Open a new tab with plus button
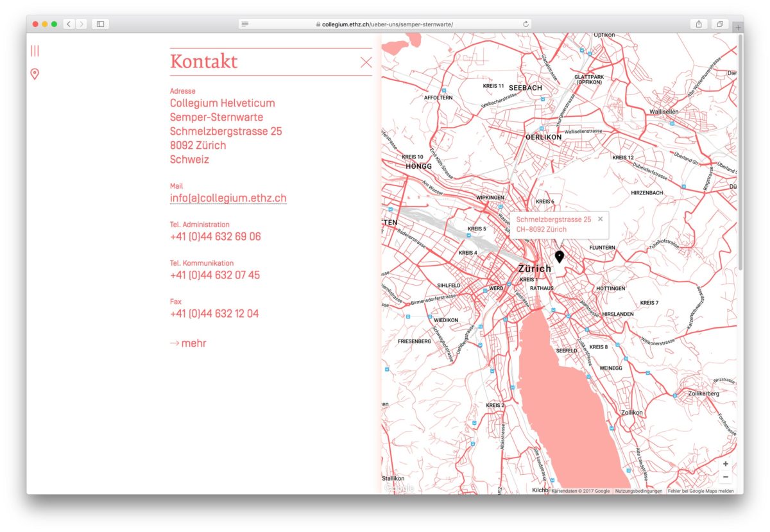Screen dimensions: 770x532 pyautogui.click(x=738, y=28)
